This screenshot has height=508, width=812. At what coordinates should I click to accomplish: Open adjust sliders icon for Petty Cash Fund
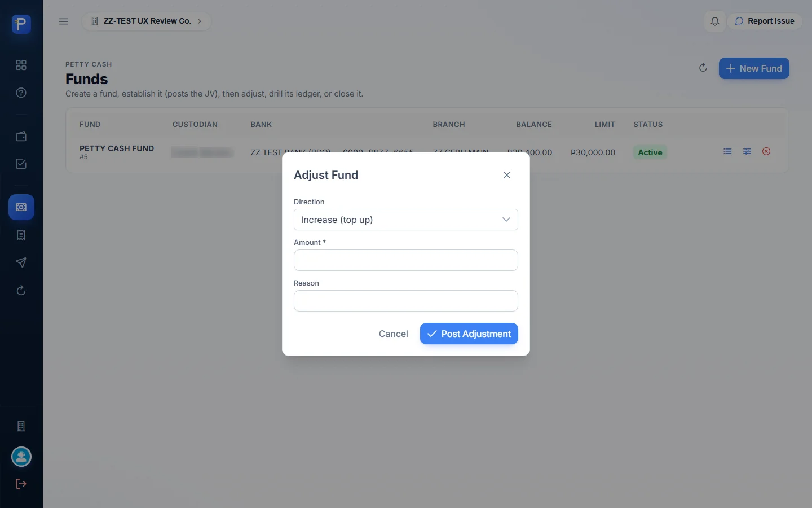pos(747,151)
